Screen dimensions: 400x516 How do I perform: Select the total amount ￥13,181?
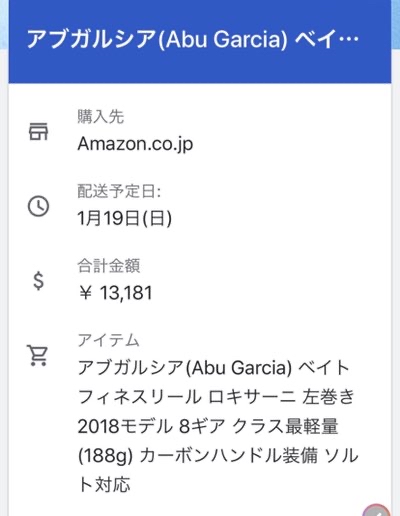[x=115, y=293]
